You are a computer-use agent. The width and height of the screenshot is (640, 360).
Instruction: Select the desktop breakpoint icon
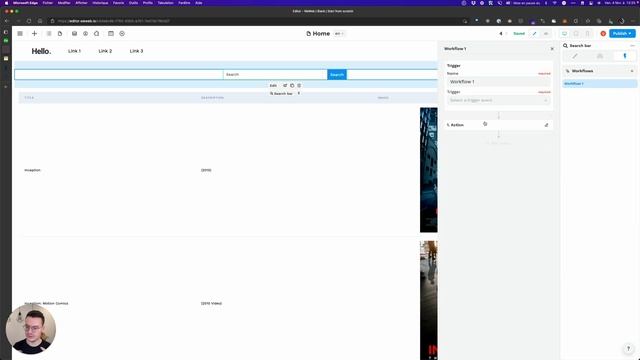(564, 33)
